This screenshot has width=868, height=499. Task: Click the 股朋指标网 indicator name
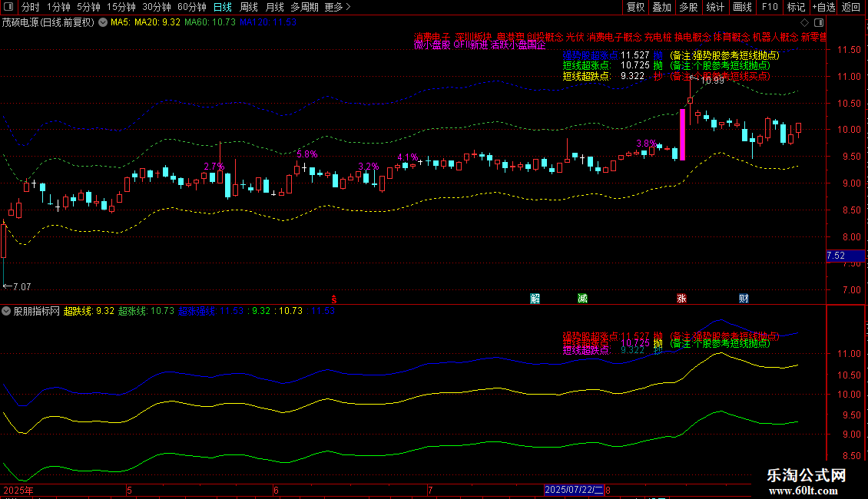37,311
